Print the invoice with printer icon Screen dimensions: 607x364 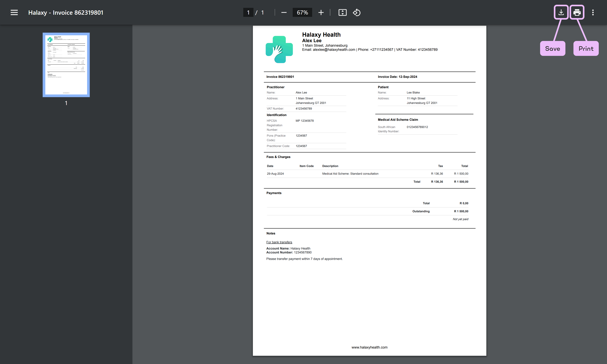[577, 12]
